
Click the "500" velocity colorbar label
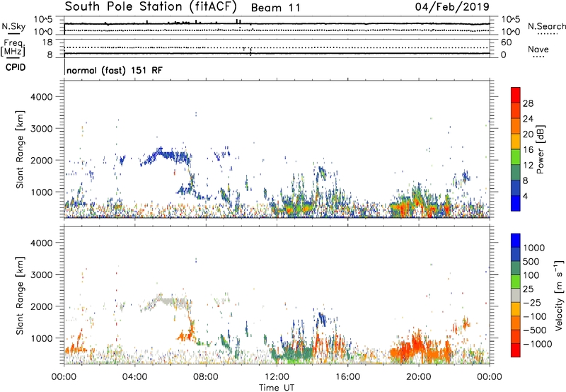531,262
